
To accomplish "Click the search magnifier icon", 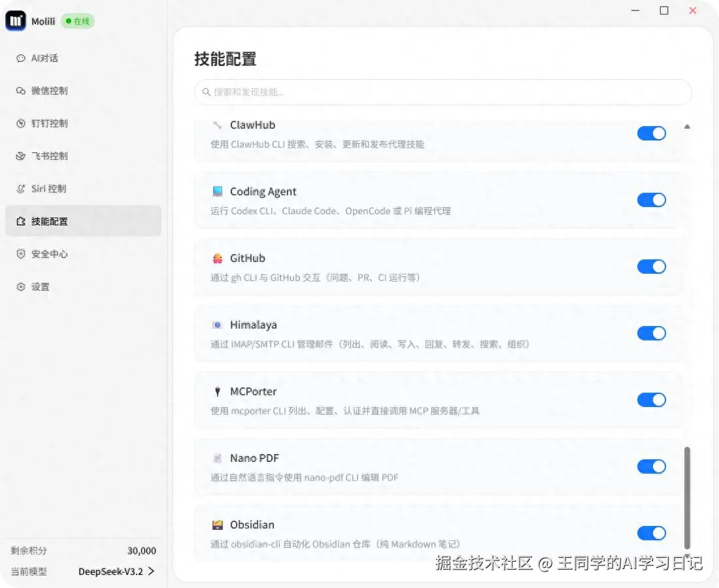I will click(207, 92).
